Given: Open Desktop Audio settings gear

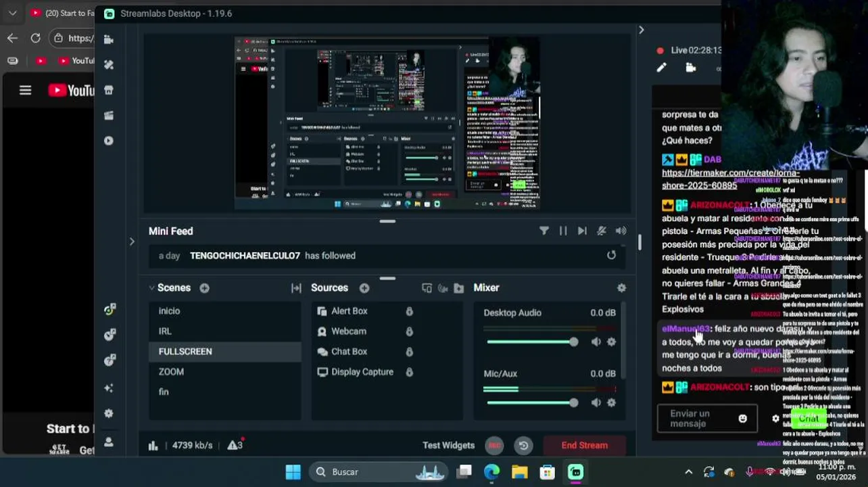Looking at the screenshot, I should [611, 342].
